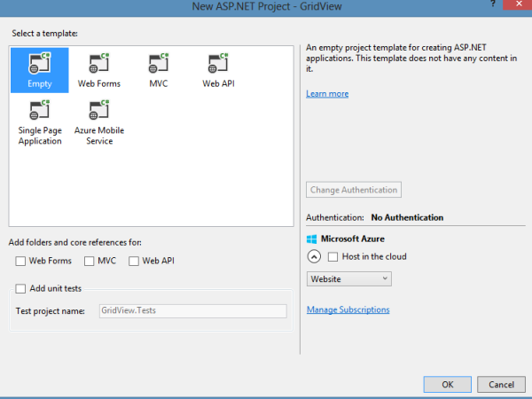Click the Test project name field
The width and height of the screenshot is (532, 399).
tap(192, 311)
